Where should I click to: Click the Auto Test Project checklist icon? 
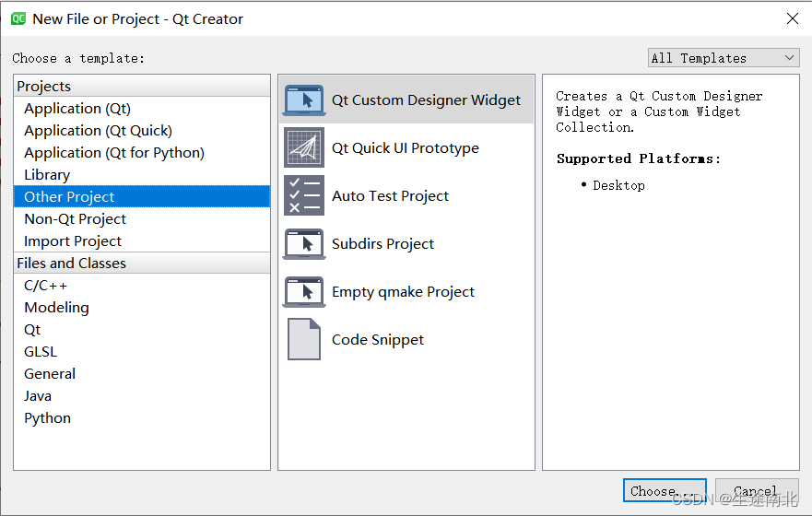[x=304, y=195]
